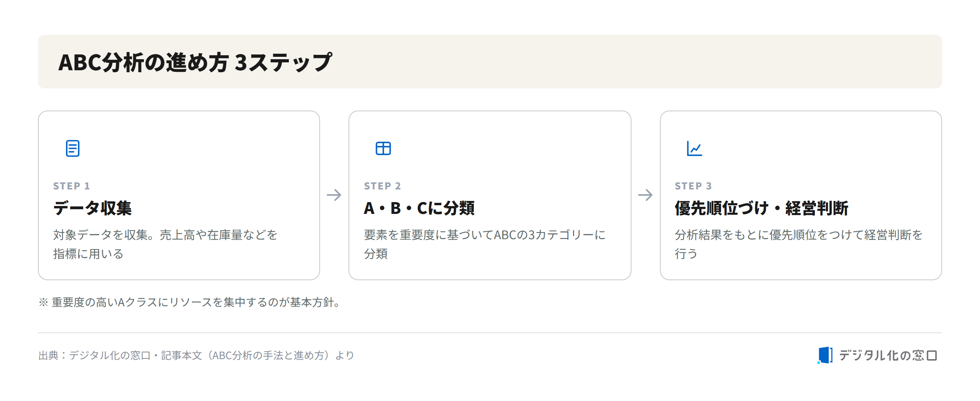Screen dimensions: 980x401
Task: Click the arrow between STEP 2 and STEP 3
Action: coord(645,195)
